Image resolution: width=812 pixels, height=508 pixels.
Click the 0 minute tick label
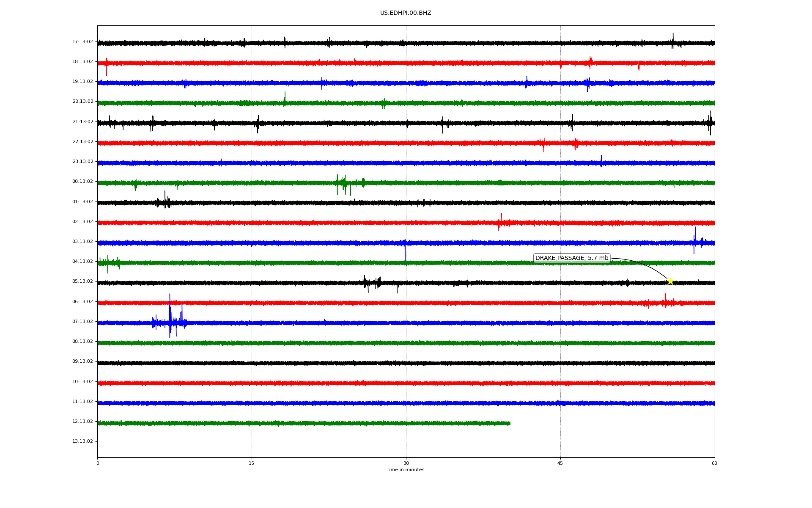tap(98, 464)
